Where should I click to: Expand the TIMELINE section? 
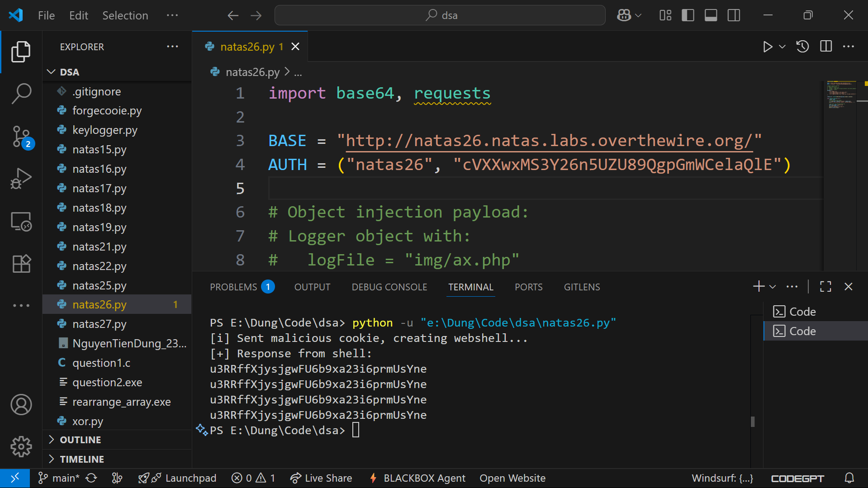click(82, 459)
